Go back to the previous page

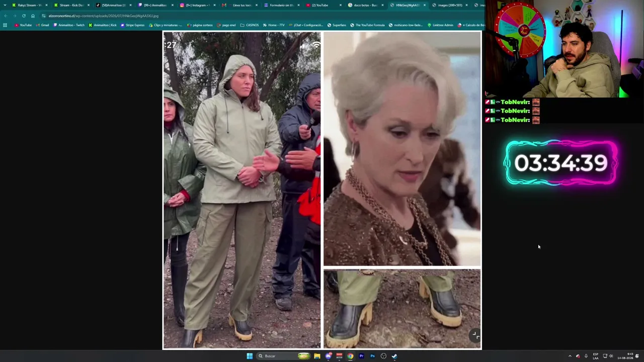click(x=6, y=16)
